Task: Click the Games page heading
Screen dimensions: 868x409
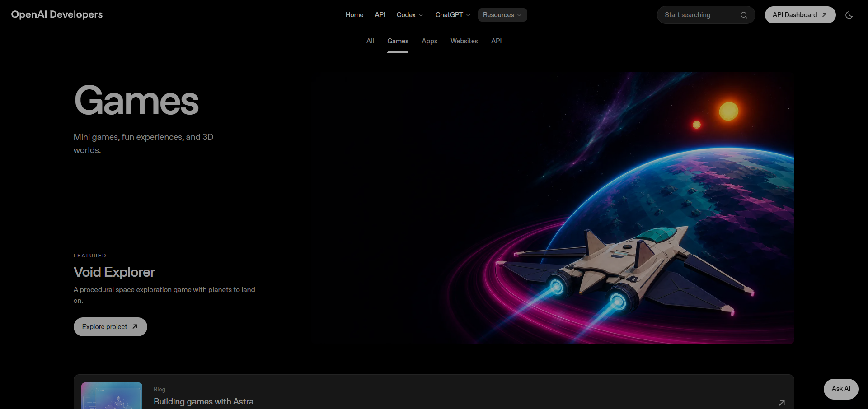Action: pyautogui.click(x=136, y=101)
